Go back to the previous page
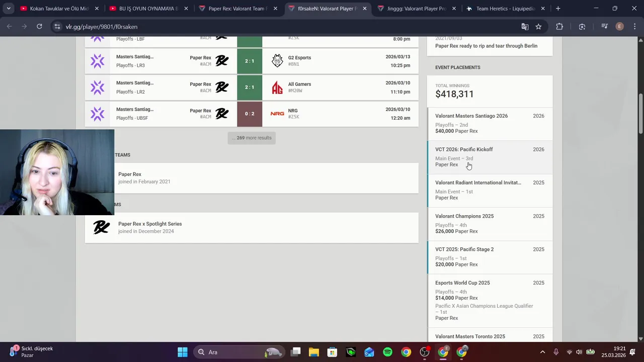 10,27
